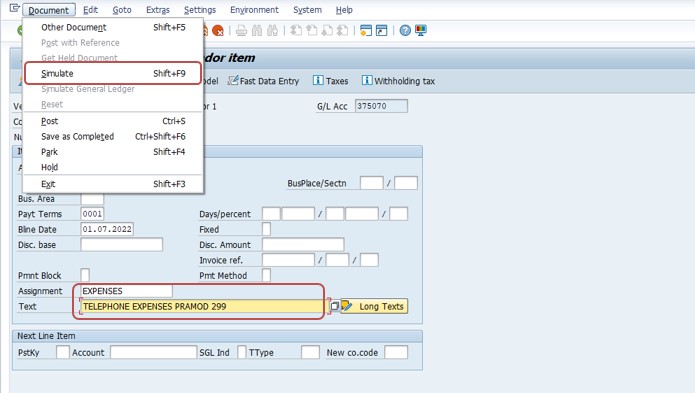The height and width of the screenshot is (393, 695).
Task: Open the Document menu
Action: pyautogui.click(x=49, y=10)
